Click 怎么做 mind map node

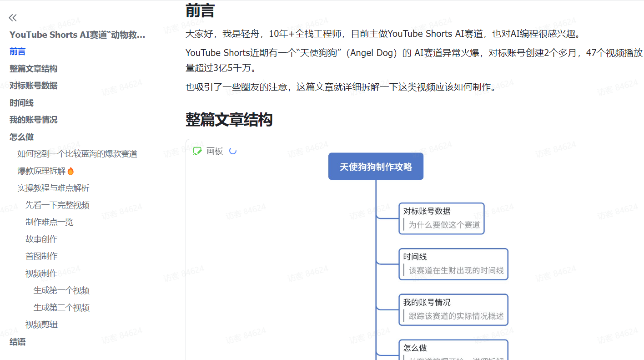(453, 350)
